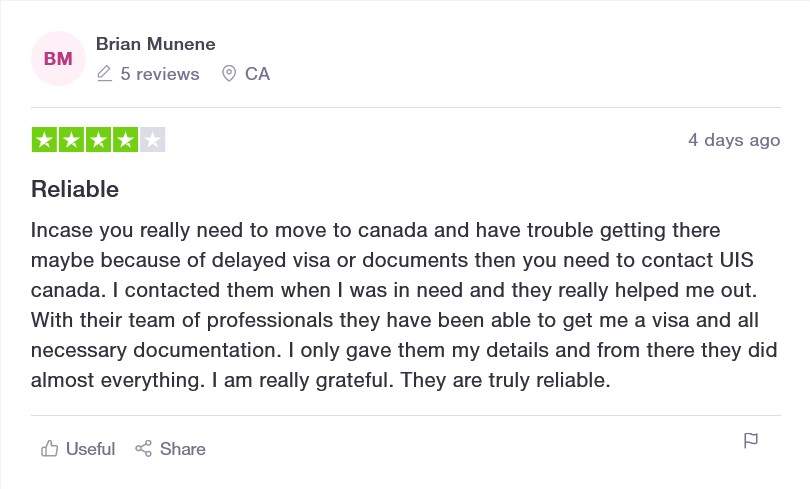
Task: Select the CA location label
Action: pyautogui.click(x=257, y=74)
